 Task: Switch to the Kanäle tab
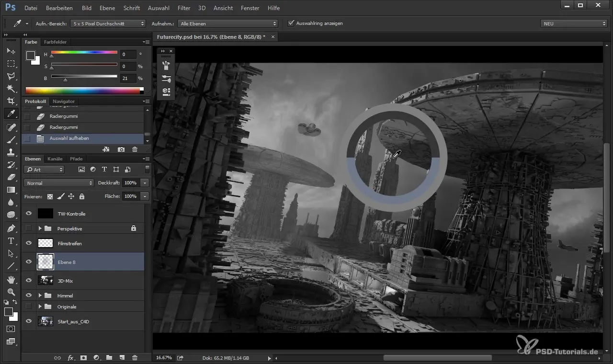point(55,159)
